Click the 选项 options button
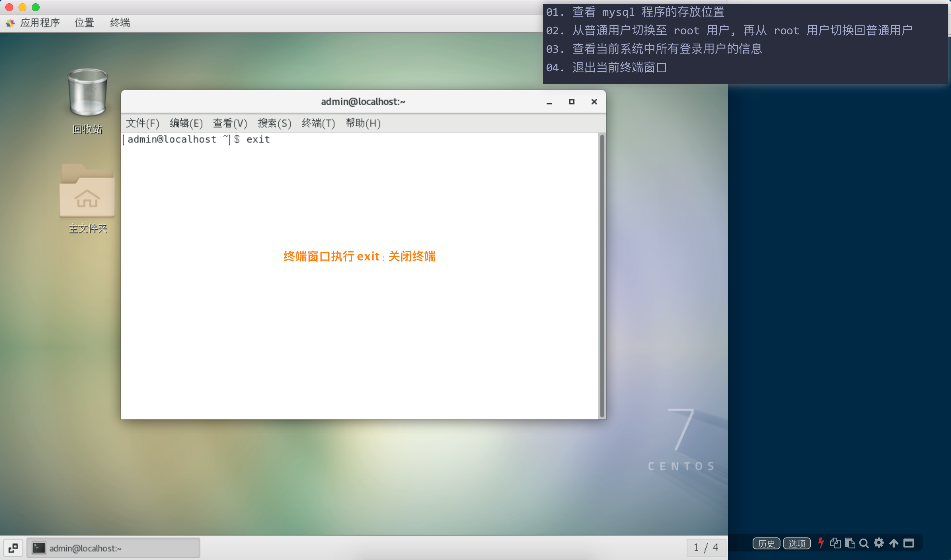This screenshot has height=560, width=951. (x=797, y=543)
